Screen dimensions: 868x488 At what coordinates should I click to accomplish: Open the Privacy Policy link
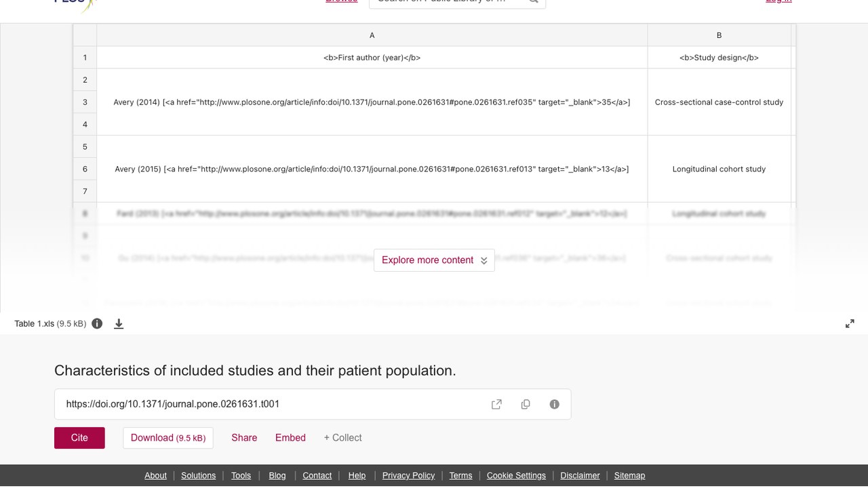[408, 476]
